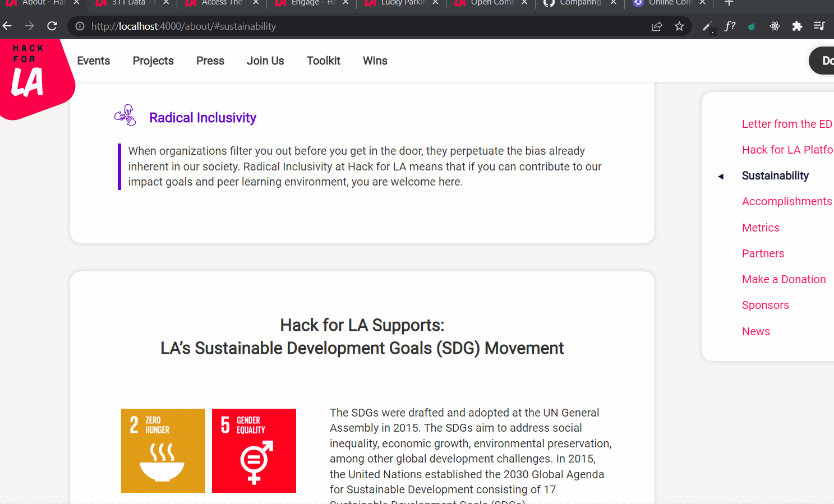Go back with the browser back arrow

7,26
